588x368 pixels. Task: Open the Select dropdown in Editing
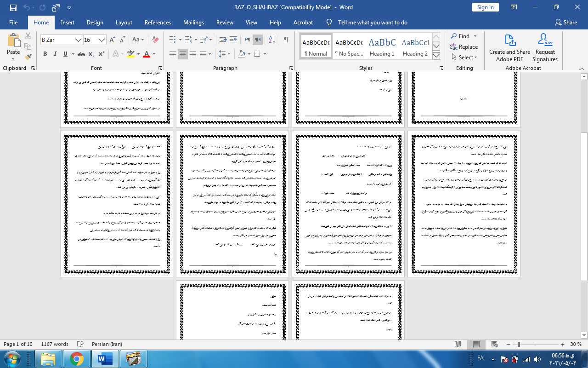tap(464, 57)
